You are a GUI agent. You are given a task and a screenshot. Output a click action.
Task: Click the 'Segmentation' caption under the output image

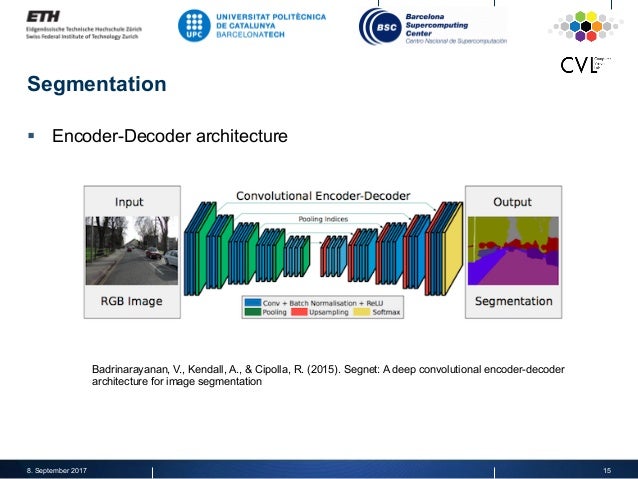tap(513, 301)
